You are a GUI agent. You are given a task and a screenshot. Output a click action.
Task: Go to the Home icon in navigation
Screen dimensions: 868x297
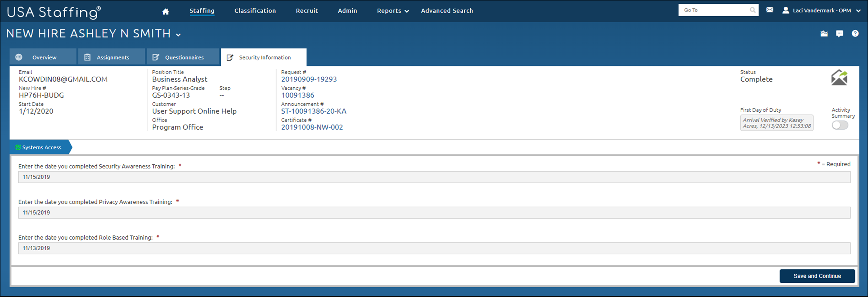pos(166,11)
